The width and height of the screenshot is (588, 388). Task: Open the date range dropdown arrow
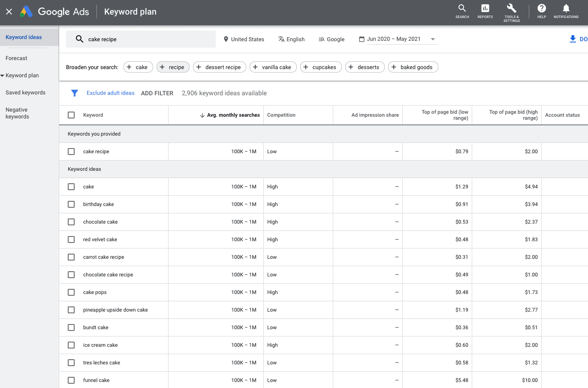click(x=433, y=39)
